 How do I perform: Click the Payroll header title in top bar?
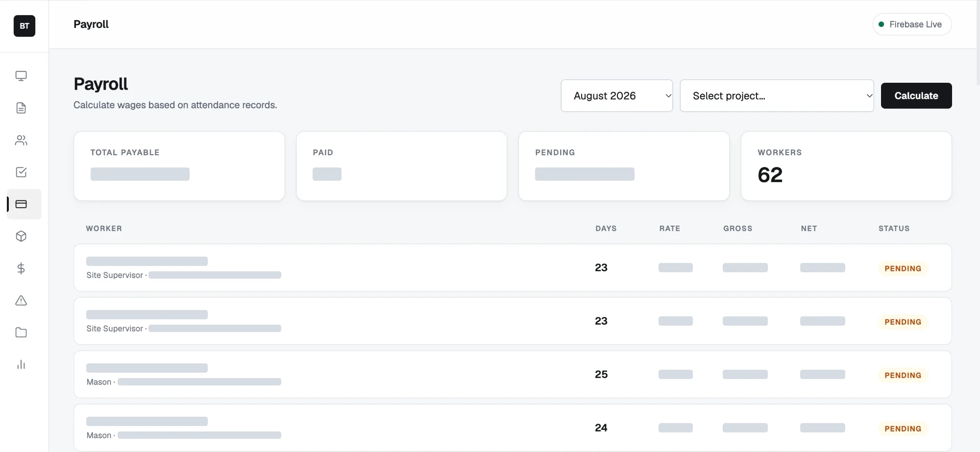coord(91,24)
